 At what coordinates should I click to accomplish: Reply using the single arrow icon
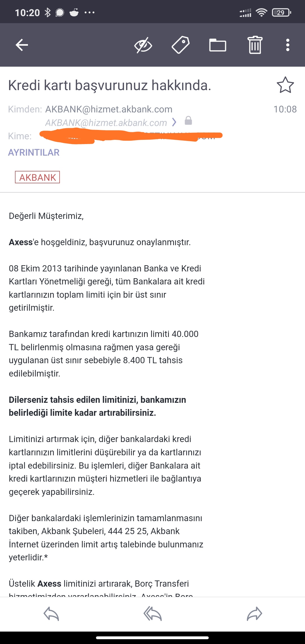click(51, 614)
